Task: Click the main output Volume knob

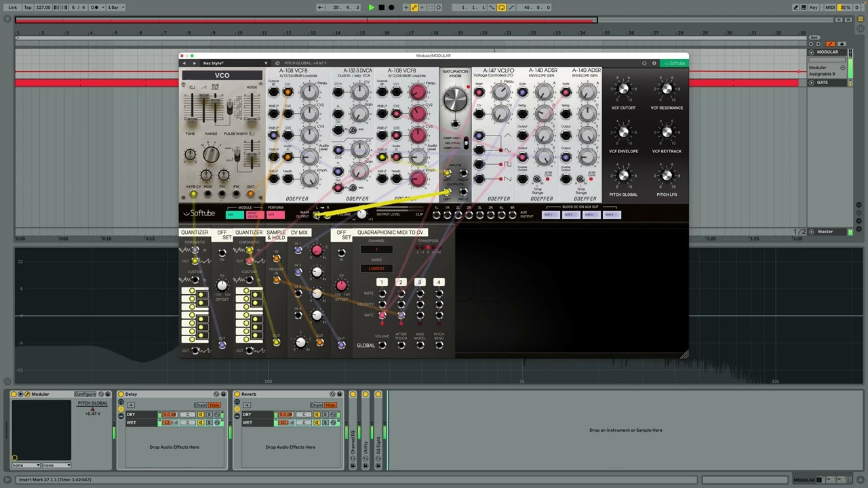Action: [361, 214]
